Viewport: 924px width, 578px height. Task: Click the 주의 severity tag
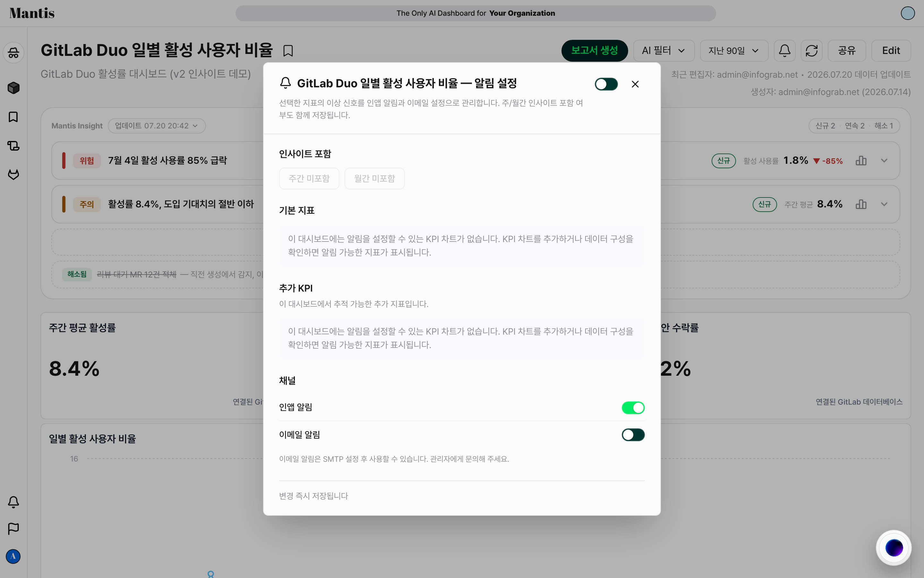pos(87,204)
